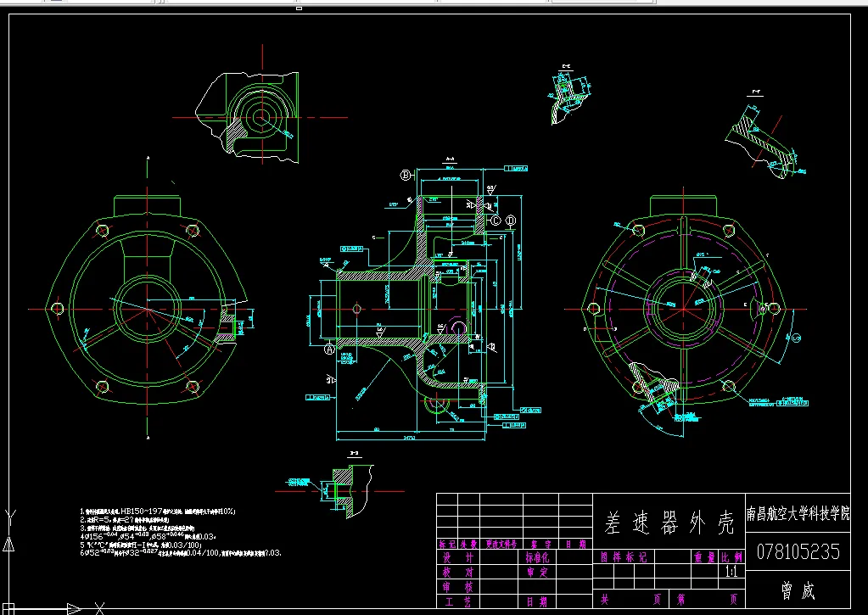Select the author name 曾威
The height and width of the screenshot is (615, 868).
pyautogui.click(x=798, y=590)
